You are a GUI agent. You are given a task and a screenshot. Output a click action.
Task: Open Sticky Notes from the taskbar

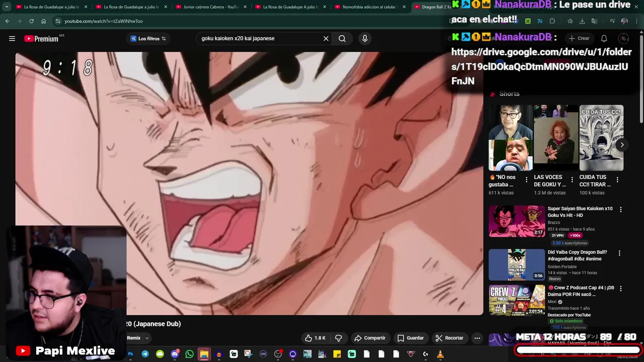point(337,354)
